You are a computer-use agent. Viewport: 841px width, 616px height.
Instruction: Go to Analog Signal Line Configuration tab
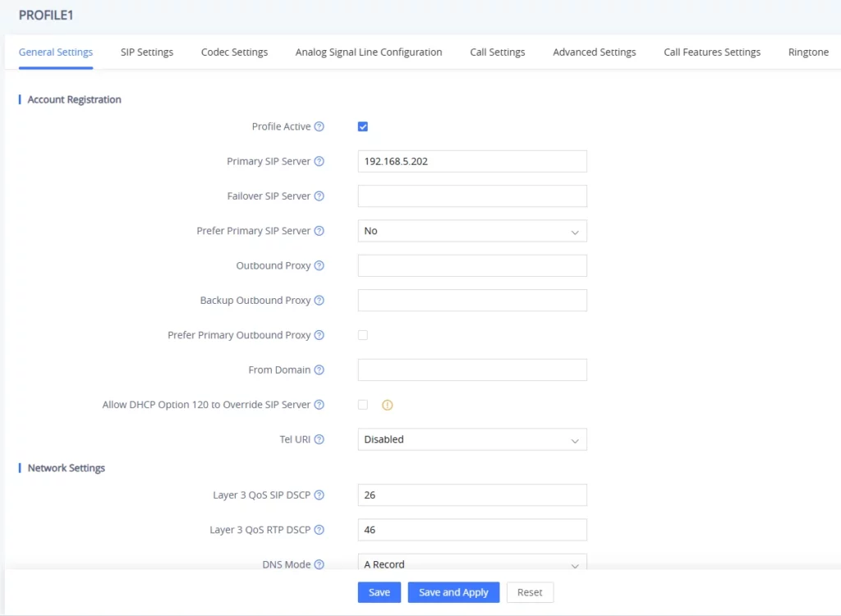pos(369,52)
